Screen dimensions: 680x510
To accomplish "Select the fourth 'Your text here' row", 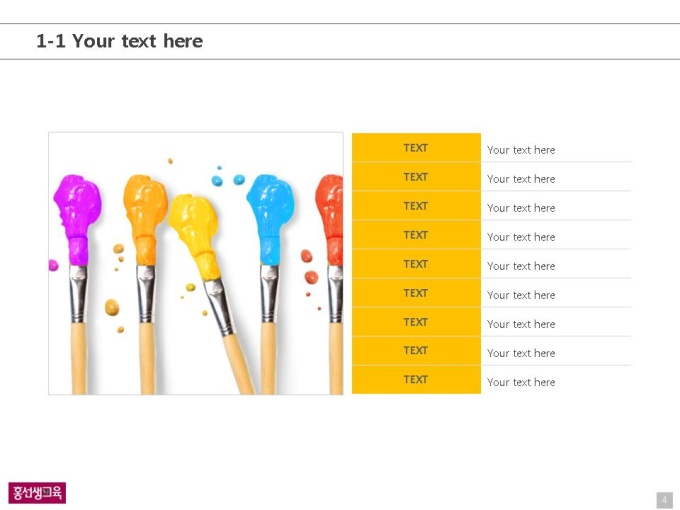I will tap(556, 237).
